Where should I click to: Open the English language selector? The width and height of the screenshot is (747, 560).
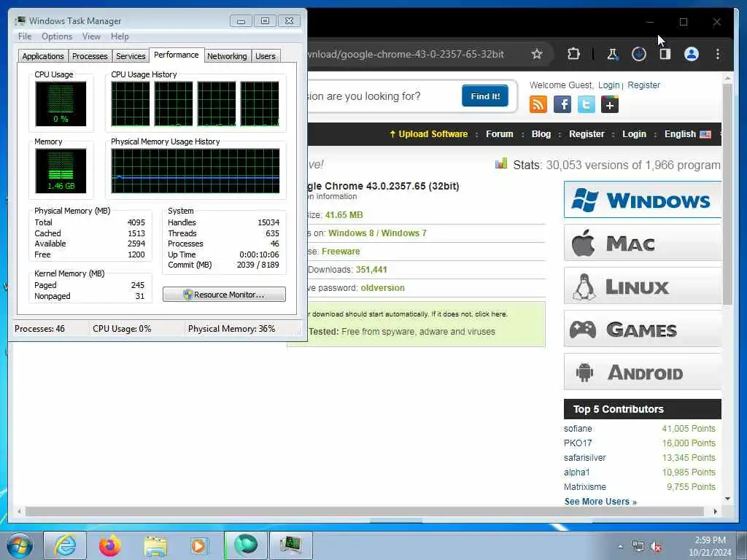687,134
